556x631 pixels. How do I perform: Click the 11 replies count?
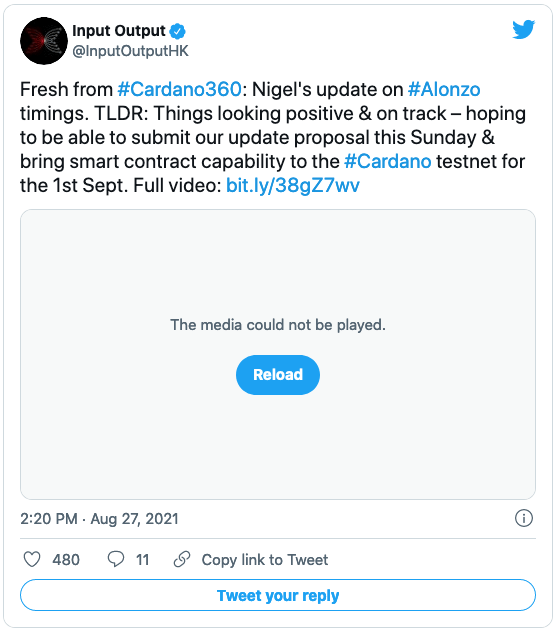point(142,560)
